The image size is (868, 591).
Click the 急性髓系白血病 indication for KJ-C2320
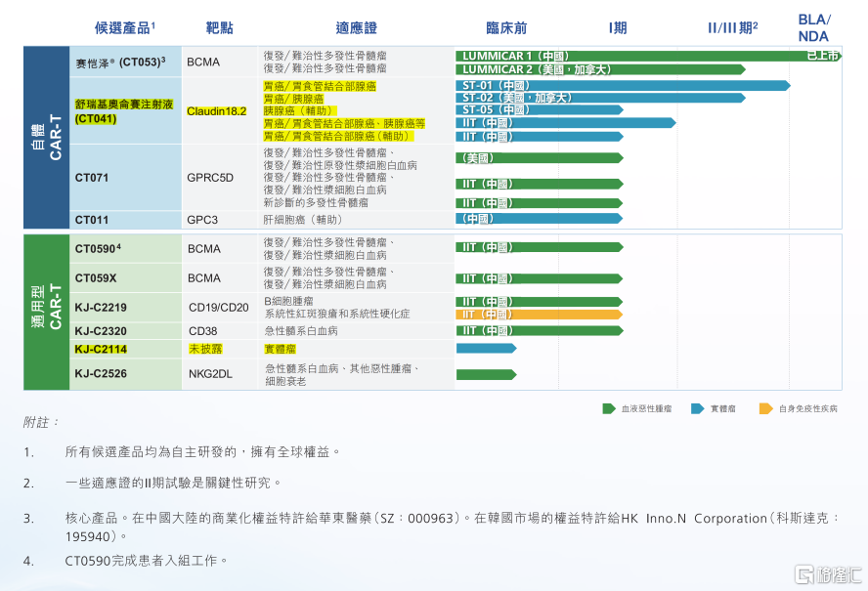[x=301, y=331]
